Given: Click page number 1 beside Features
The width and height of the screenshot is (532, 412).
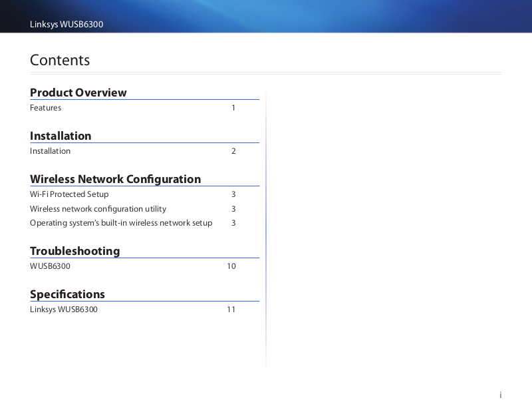Looking at the screenshot, I should coord(233,108).
